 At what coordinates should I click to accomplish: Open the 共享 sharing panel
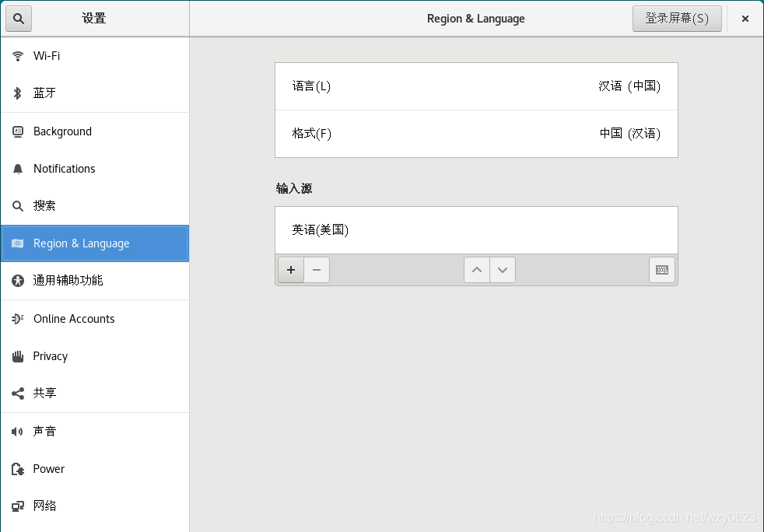(95, 394)
